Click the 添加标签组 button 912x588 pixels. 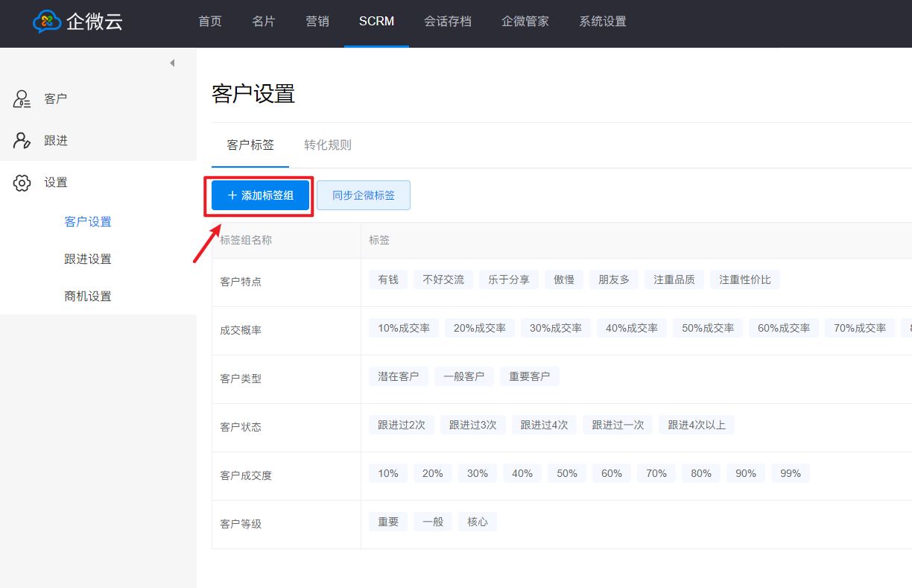click(260, 195)
